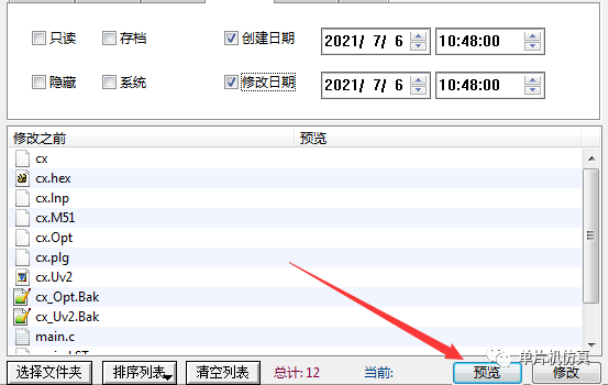Viewport: 608px width, 385px height.
Task: Click the 预览 column header
Action: pyautogui.click(x=438, y=138)
